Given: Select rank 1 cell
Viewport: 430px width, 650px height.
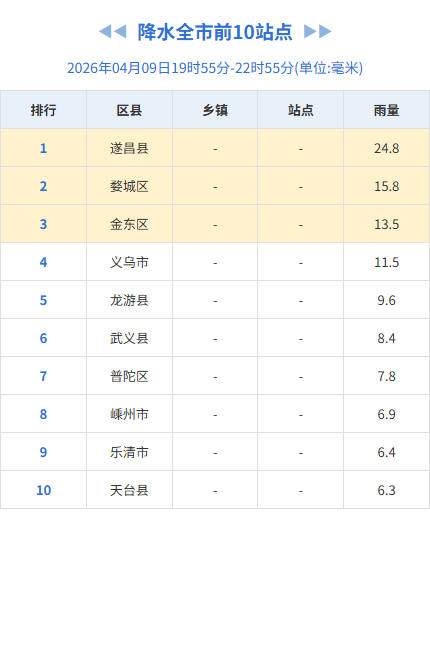Looking at the screenshot, I should 44,148.
